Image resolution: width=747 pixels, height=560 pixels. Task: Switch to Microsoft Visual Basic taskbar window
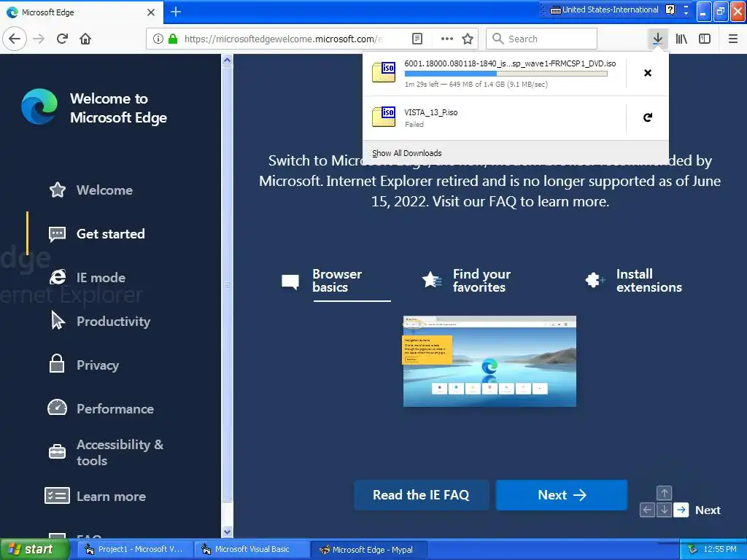(252, 549)
